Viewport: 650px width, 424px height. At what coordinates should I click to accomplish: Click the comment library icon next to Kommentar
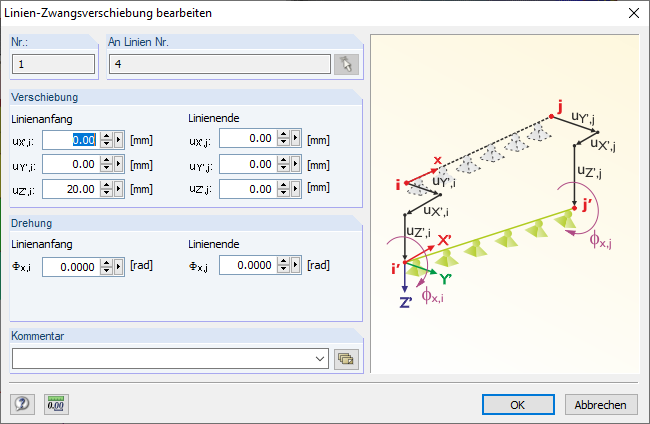346,359
